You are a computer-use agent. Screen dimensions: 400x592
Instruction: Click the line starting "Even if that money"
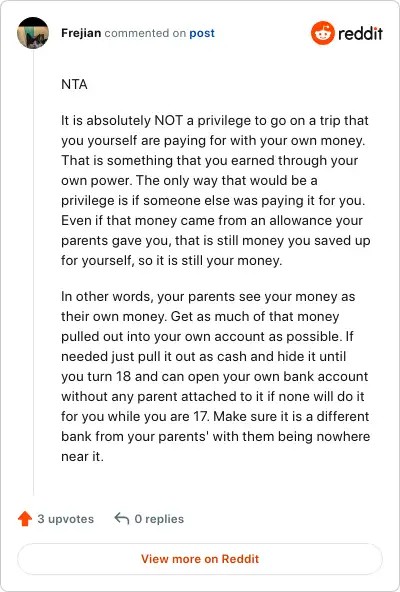(212, 220)
